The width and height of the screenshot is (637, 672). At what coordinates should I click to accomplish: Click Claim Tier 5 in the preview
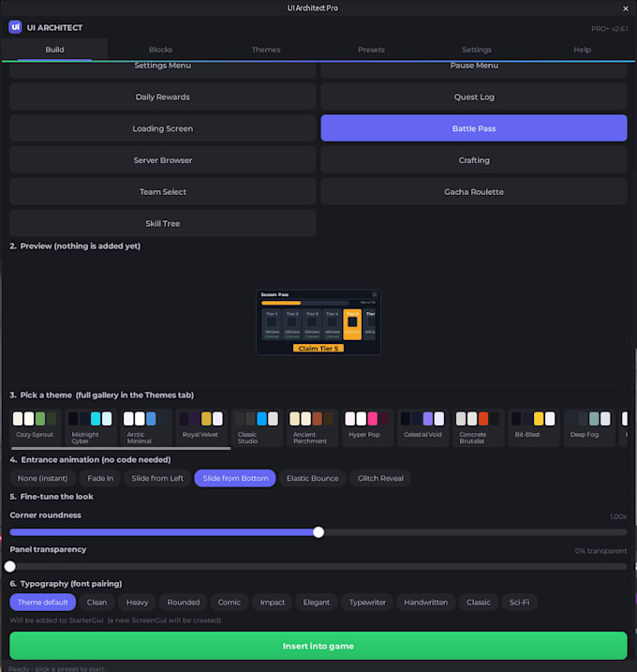[318, 348]
